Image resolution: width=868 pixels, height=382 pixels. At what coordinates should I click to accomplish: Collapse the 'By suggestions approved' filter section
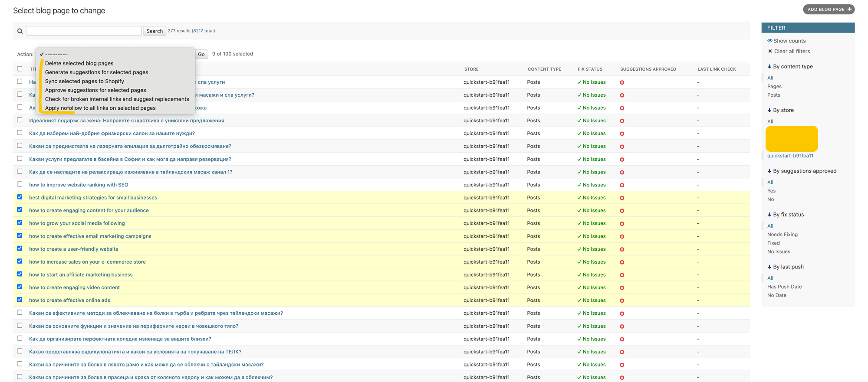pos(802,171)
